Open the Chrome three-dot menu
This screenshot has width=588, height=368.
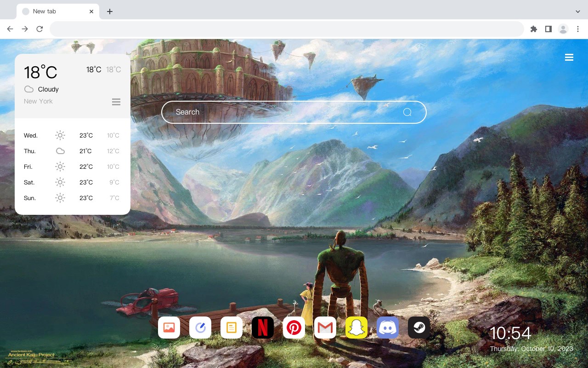578,29
